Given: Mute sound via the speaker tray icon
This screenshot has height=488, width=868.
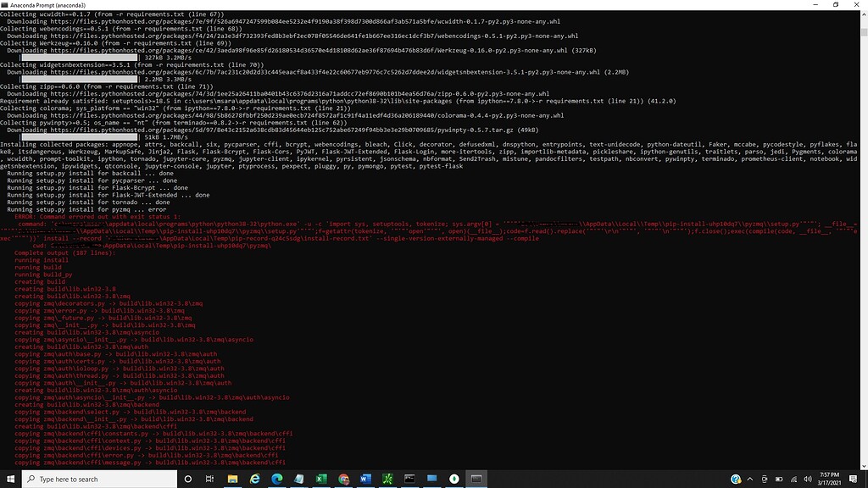Looking at the screenshot, I should point(809,479).
